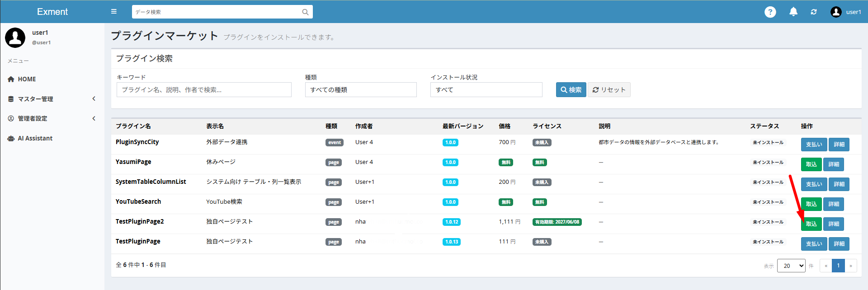Image resolution: width=868 pixels, height=290 pixels.
Task: Click 詳細 for YasumiPage
Action: tap(834, 164)
